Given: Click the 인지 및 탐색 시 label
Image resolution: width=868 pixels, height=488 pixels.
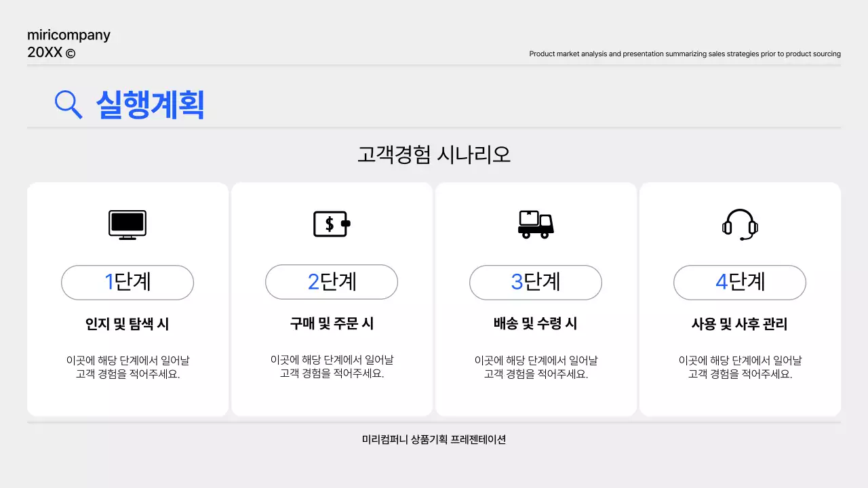Looking at the screenshot, I should pyautogui.click(x=127, y=323).
